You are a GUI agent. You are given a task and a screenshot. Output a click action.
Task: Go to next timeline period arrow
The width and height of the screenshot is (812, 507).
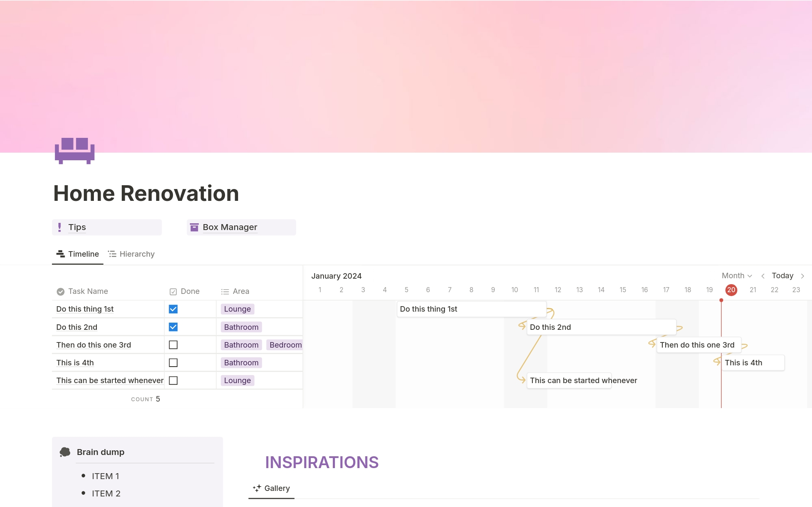tap(802, 276)
